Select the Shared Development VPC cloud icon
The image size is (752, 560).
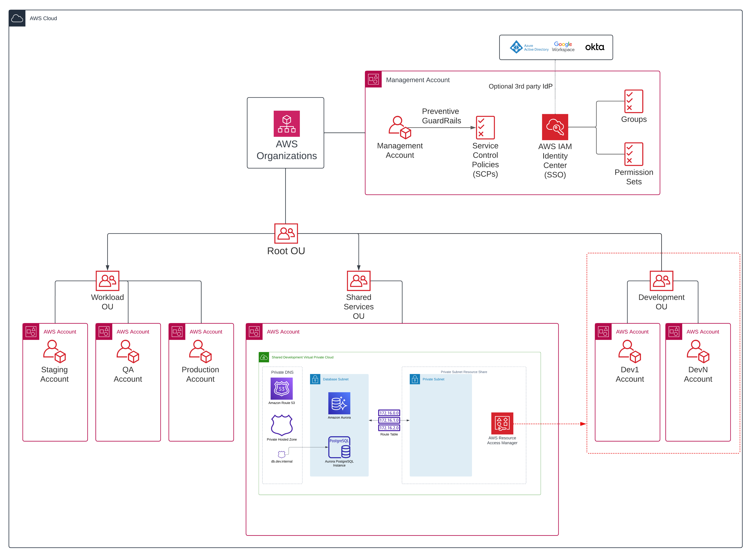(264, 357)
